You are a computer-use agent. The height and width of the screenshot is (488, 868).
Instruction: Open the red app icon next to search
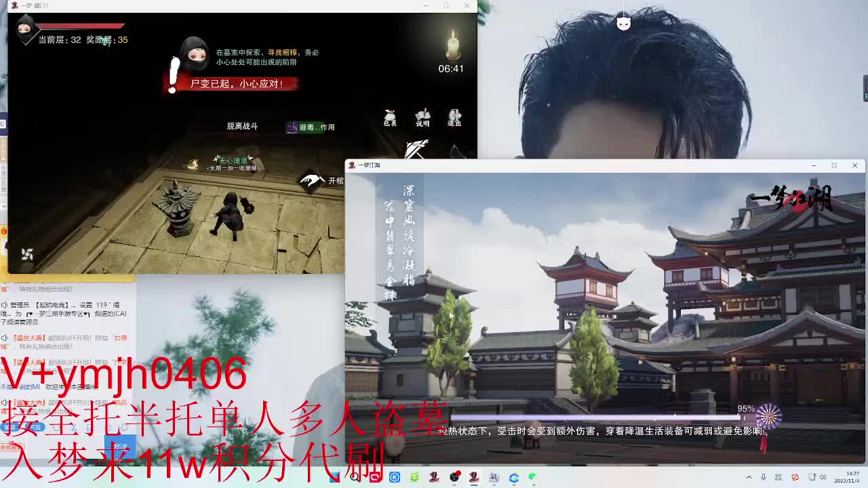pos(374,477)
